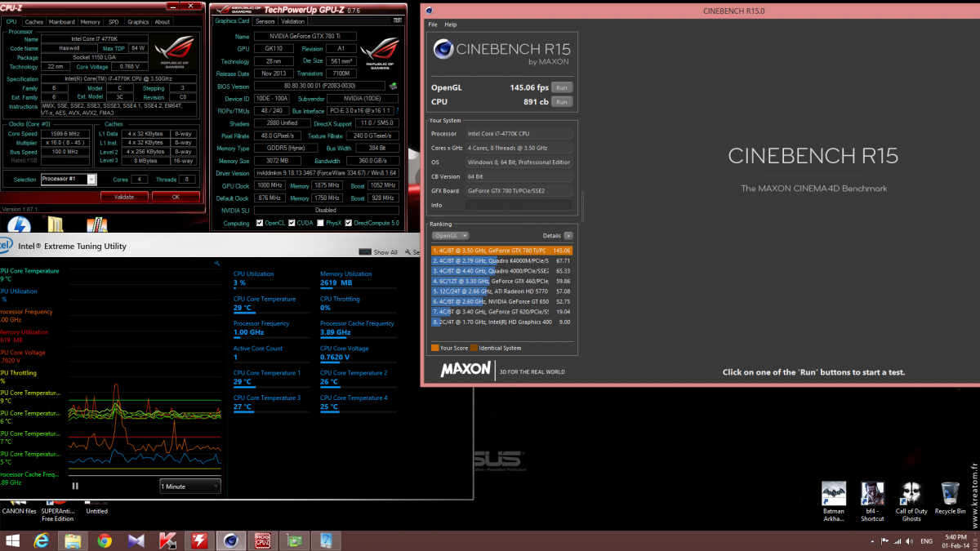Launch Internet Explorer from taskbar
The width and height of the screenshot is (980, 551).
coord(43,540)
